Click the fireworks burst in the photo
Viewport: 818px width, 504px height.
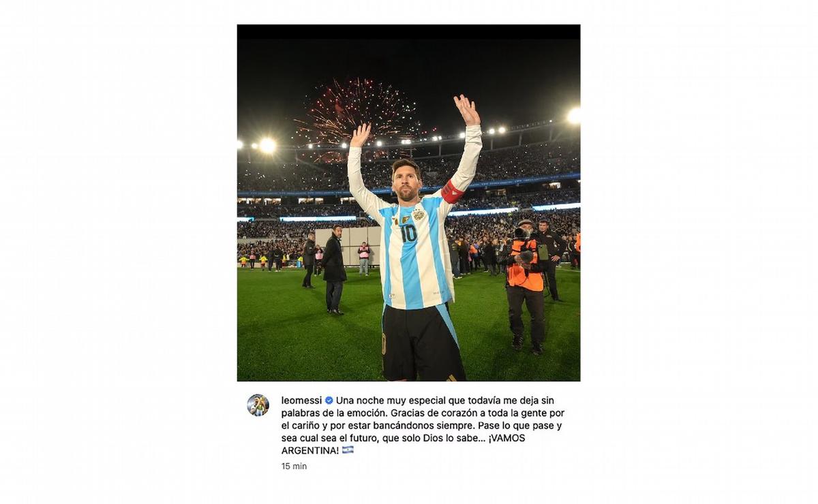357,112
